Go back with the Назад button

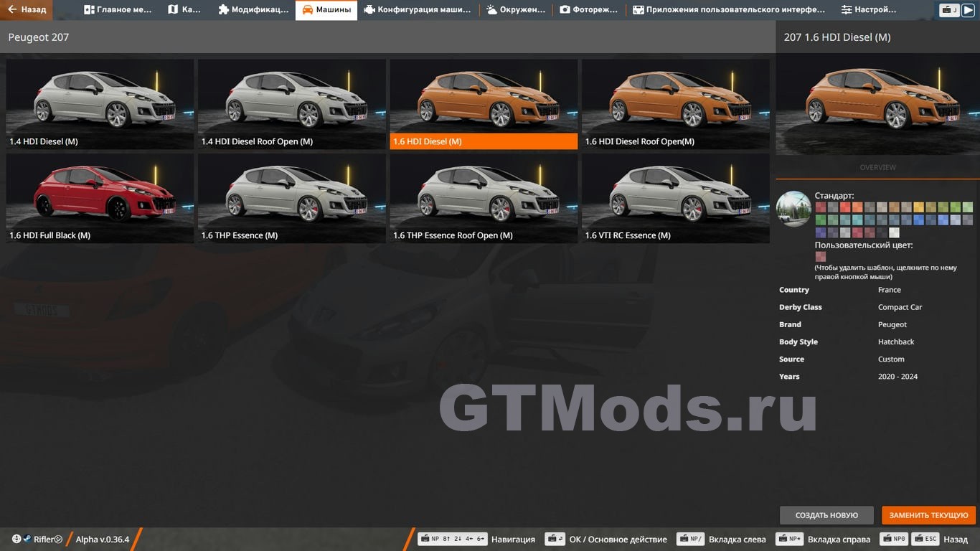27,10
